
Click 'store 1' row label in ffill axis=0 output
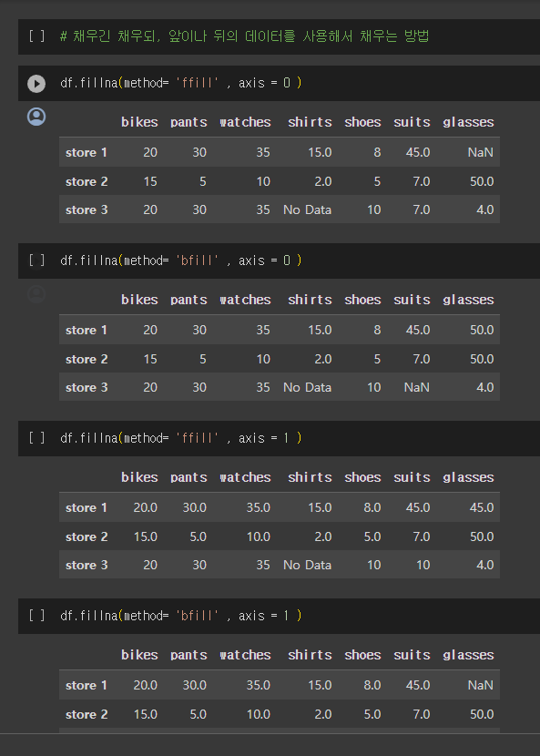87,152
